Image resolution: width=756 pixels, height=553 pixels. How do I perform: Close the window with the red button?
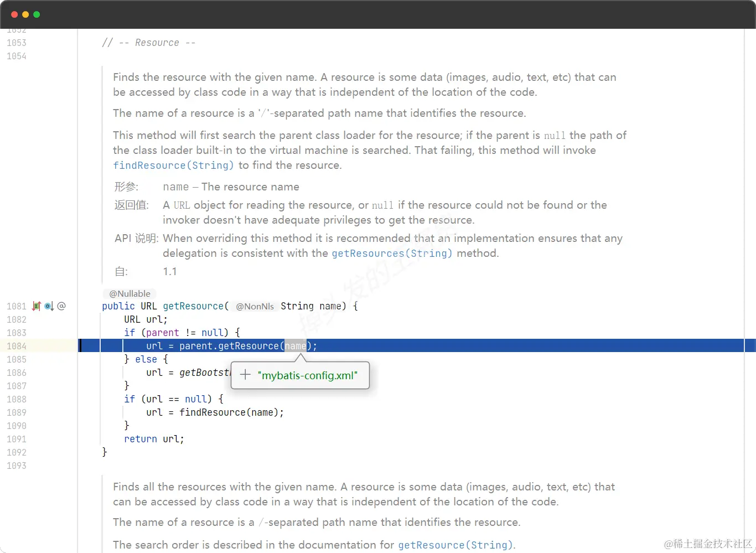pos(14,14)
